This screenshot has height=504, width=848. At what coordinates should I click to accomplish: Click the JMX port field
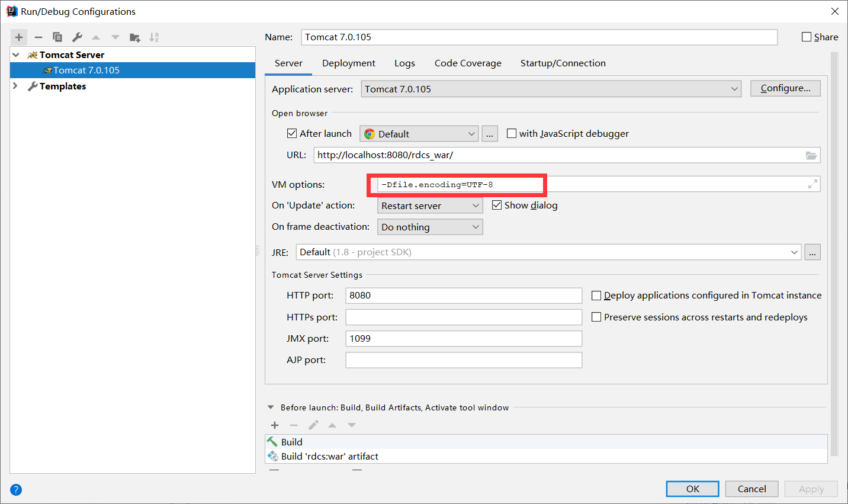click(x=464, y=339)
